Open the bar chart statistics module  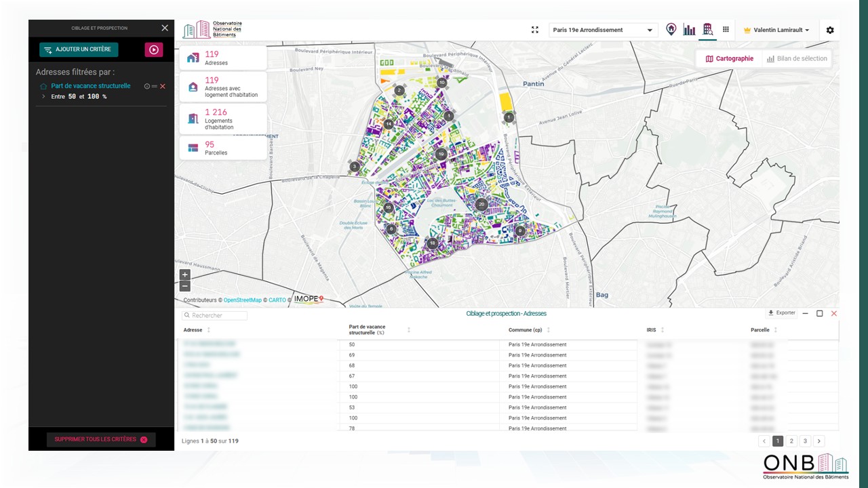coord(689,30)
